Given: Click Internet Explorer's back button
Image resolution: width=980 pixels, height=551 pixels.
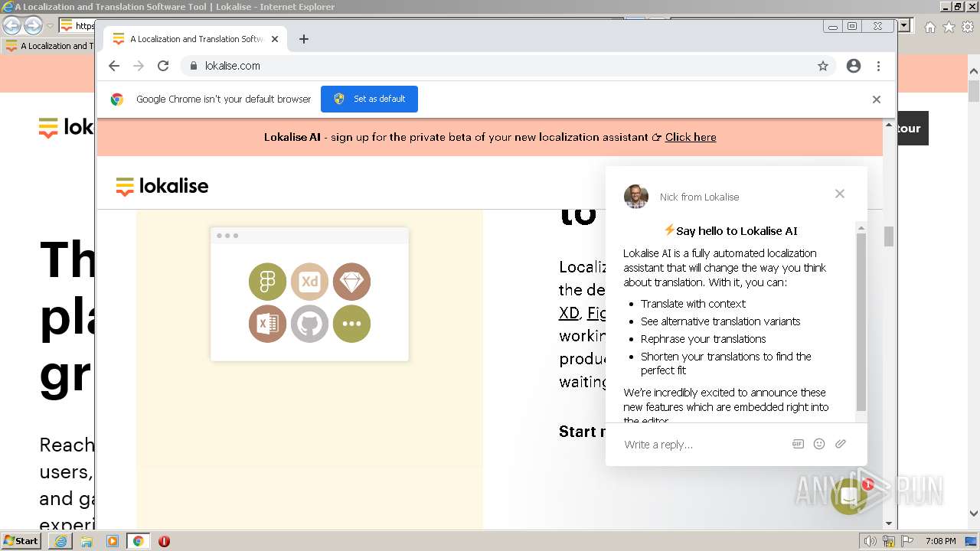Looking at the screenshot, I should 11,26.
